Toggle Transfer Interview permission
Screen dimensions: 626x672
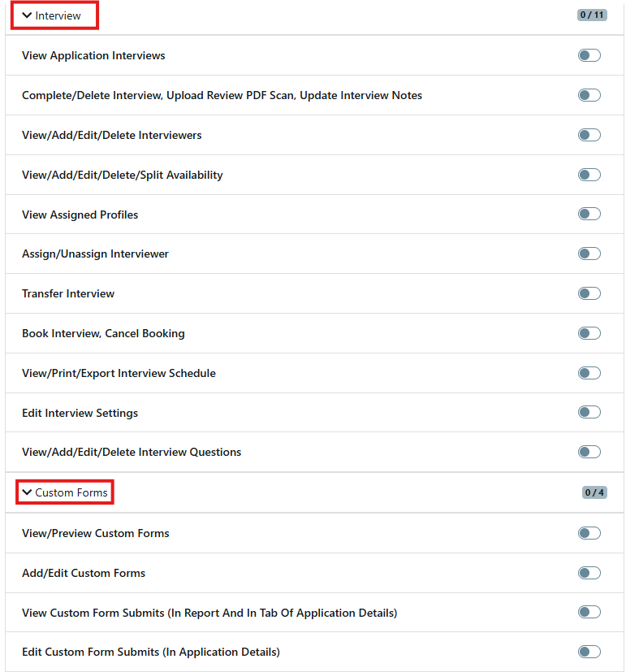click(589, 293)
